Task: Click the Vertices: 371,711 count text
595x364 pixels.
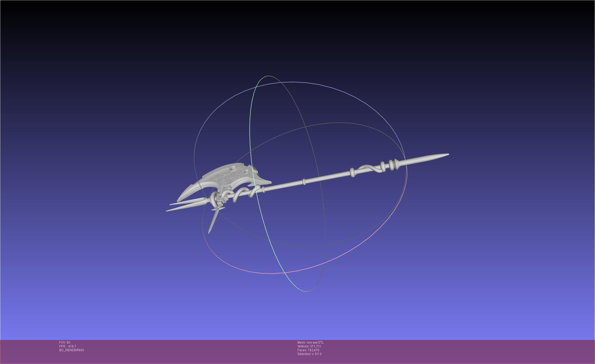Action: (309, 346)
